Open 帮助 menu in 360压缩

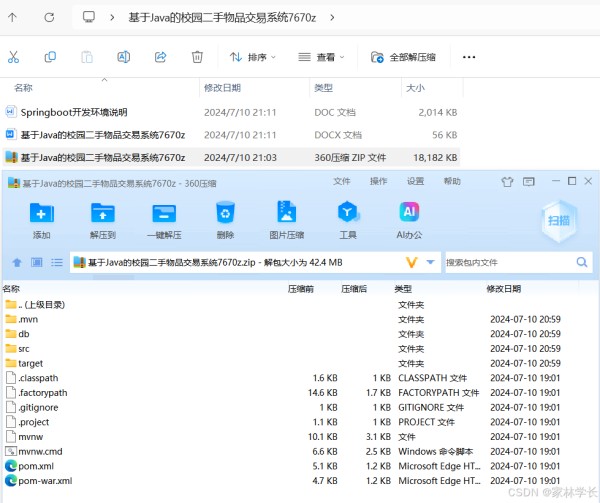pyautogui.click(x=452, y=181)
